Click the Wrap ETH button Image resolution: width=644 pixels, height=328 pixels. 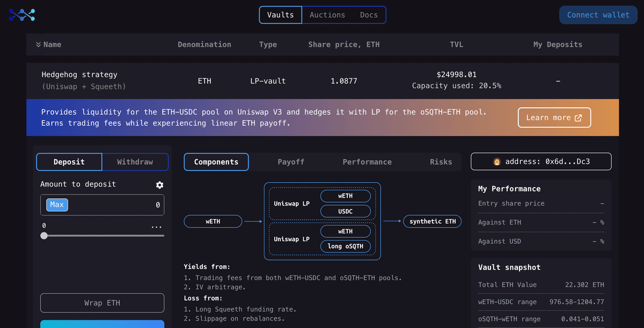click(102, 303)
